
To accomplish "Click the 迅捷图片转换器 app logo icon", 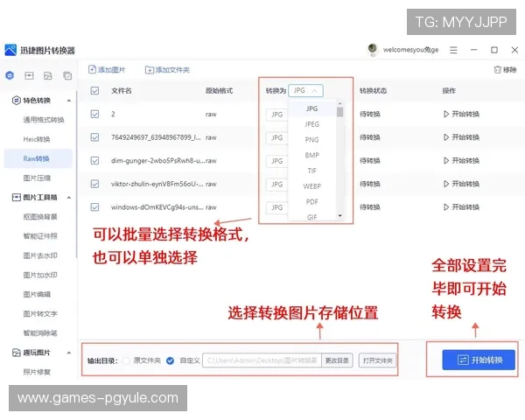I will pos(10,50).
